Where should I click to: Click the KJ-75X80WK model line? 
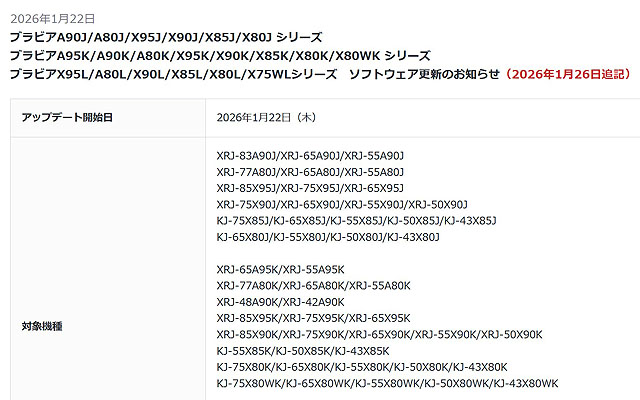(387, 383)
